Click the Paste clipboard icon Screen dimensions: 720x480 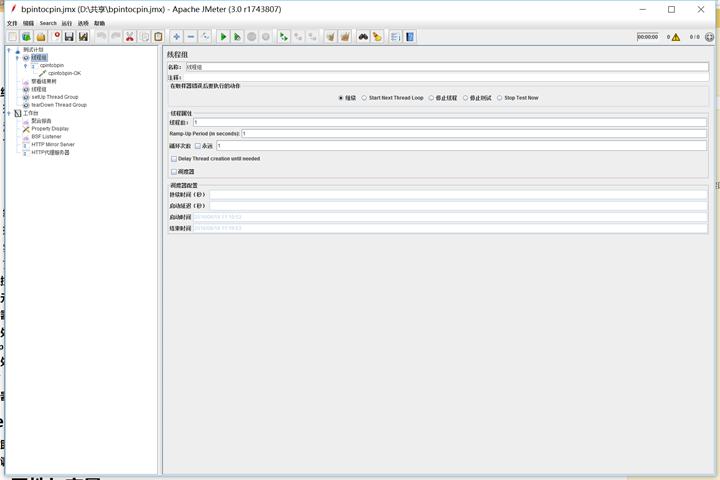(x=158, y=37)
